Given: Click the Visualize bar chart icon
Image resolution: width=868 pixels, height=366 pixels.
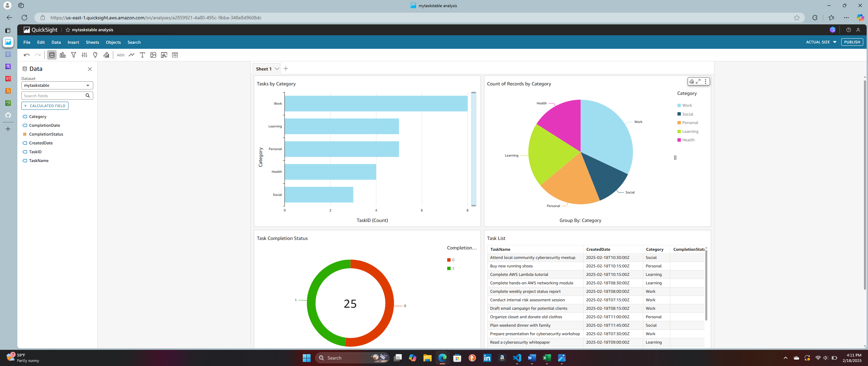Looking at the screenshot, I should 63,55.
